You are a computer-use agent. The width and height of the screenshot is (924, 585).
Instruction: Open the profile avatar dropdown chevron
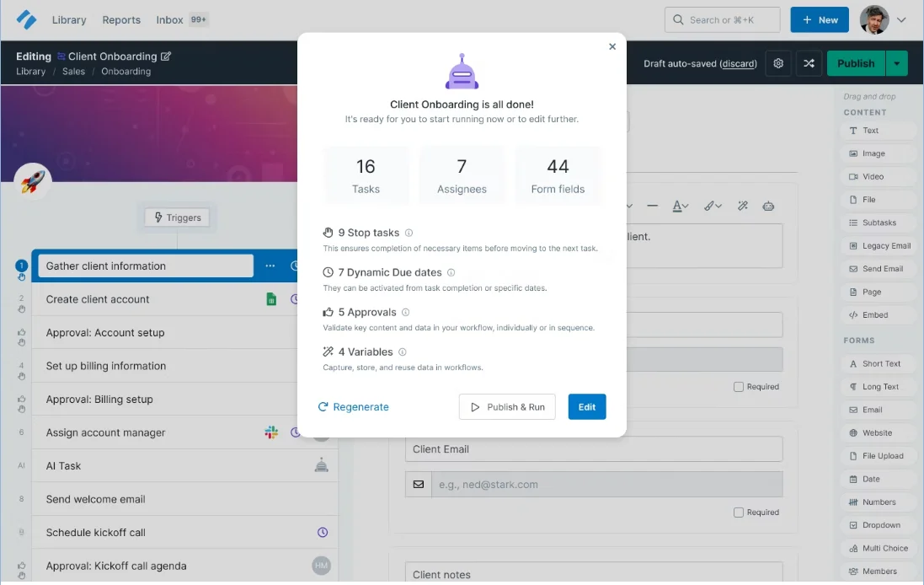coord(903,19)
